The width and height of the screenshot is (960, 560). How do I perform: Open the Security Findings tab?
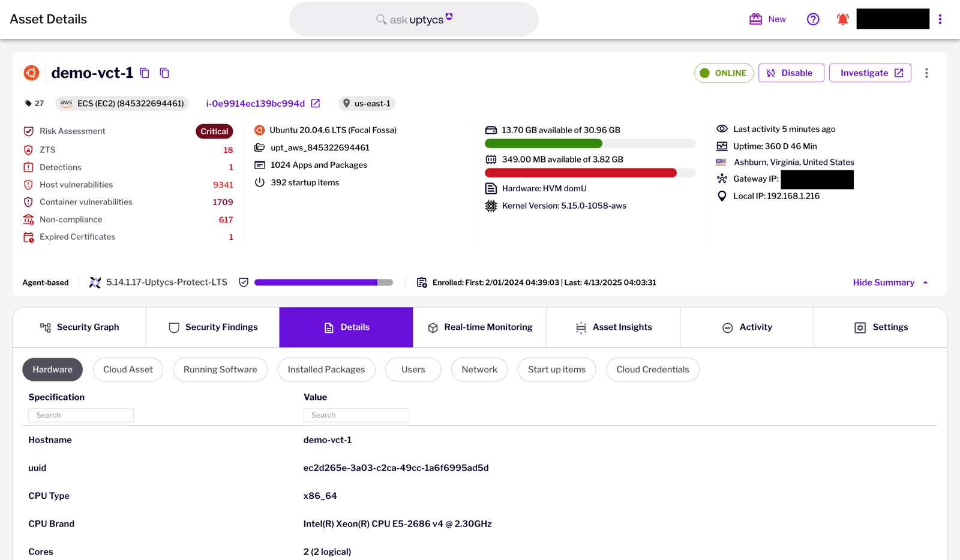click(x=213, y=327)
